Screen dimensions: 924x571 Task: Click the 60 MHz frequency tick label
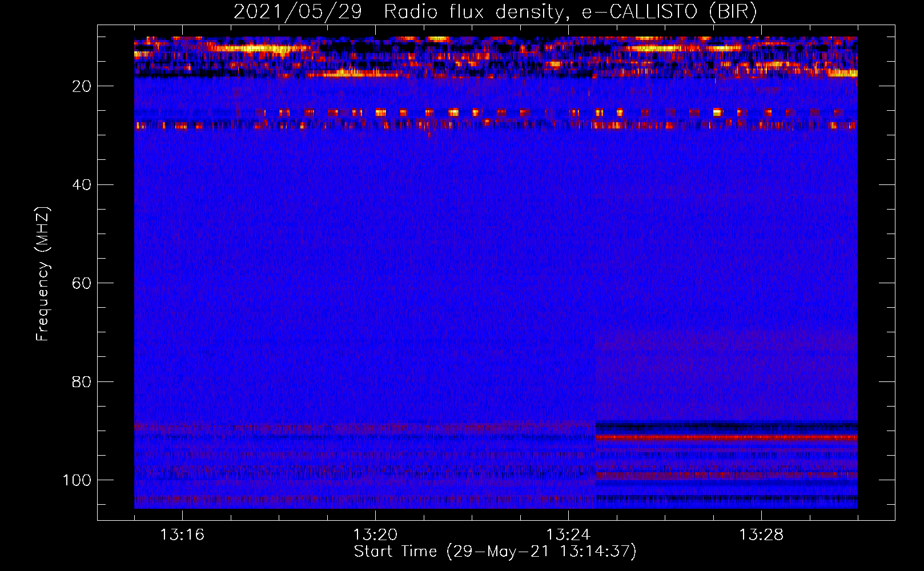click(81, 283)
